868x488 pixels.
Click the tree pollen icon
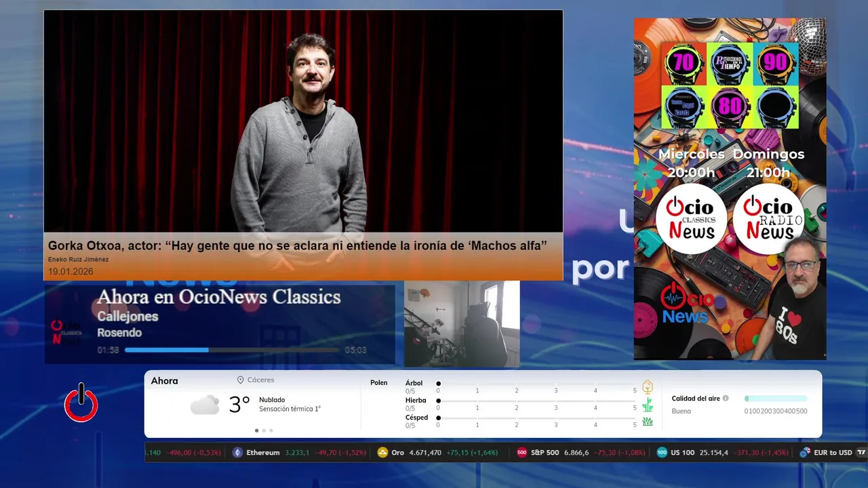(648, 387)
